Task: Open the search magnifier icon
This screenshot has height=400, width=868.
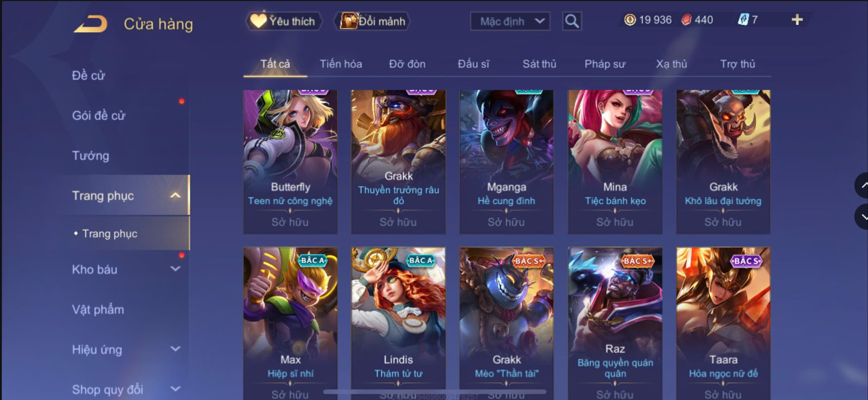Action: 572,21
